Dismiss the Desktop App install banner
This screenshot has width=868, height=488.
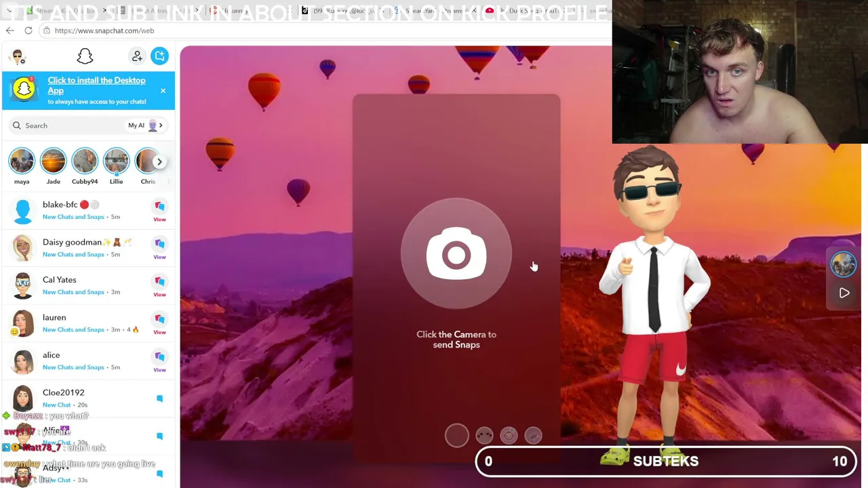(163, 91)
